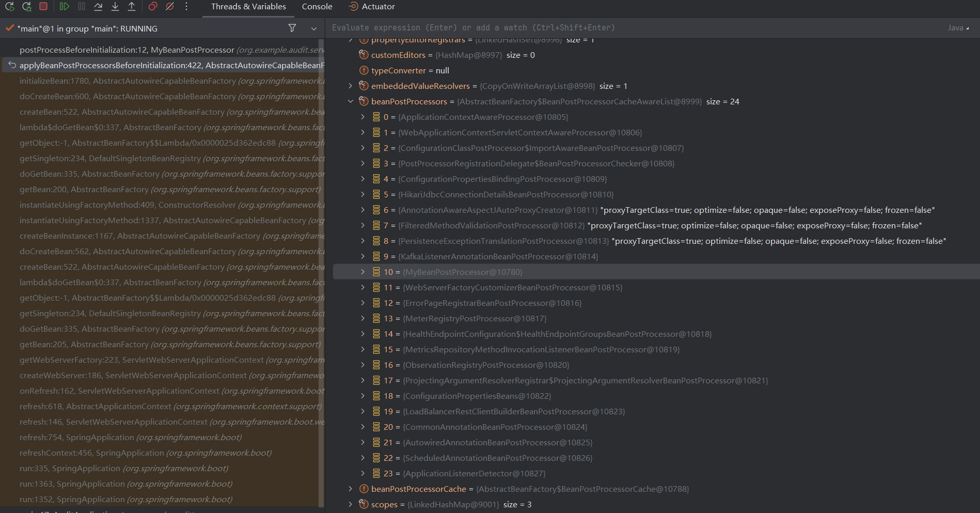
Task: Click the Step Into icon
Action: pos(115,7)
